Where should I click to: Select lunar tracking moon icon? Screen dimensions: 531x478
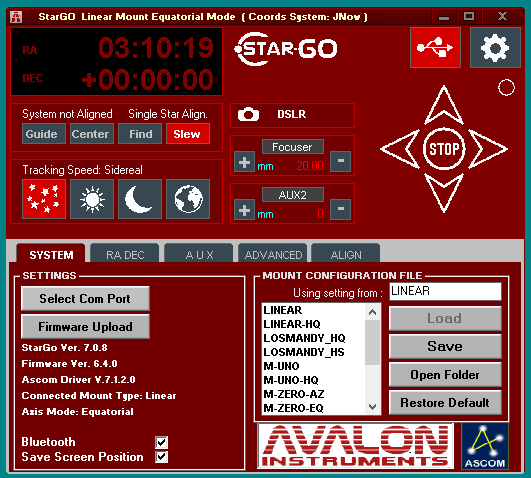click(x=140, y=199)
